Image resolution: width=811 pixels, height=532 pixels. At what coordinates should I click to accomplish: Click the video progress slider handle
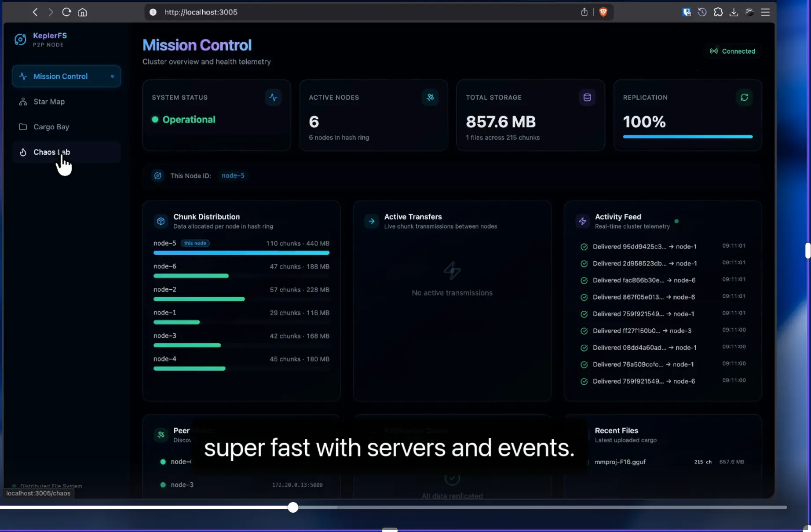point(293,507)
